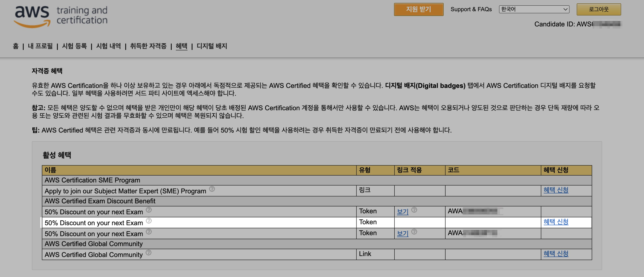Click help icon beside AWS Certified Global Community
This screenshot has height=277, width=644.
click(x=149, y=252)
